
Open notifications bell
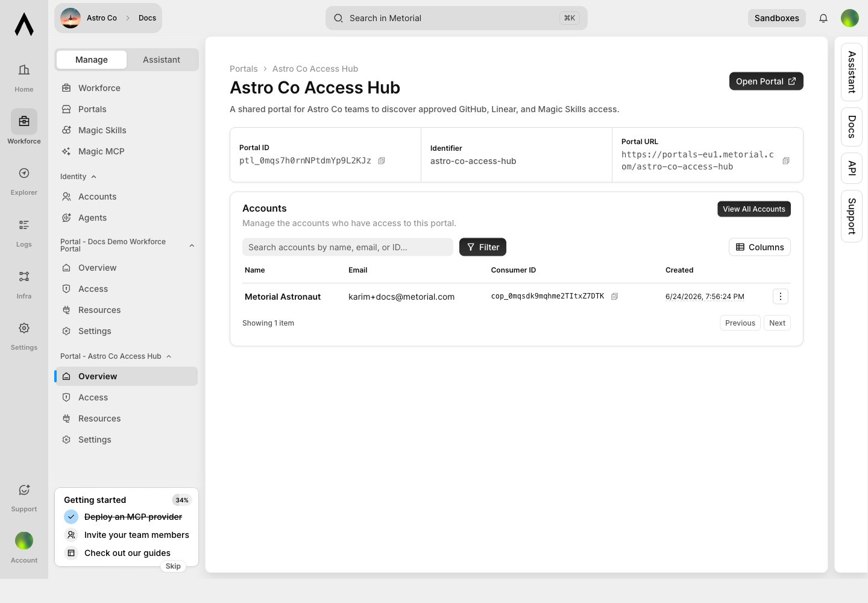pos(823,18)
